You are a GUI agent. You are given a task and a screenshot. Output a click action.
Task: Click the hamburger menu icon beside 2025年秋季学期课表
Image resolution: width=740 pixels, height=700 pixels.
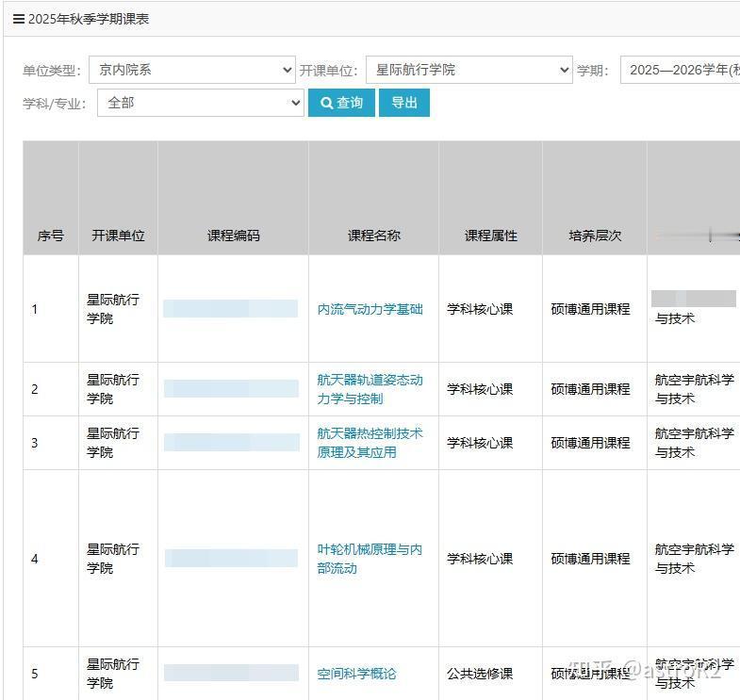click(x=19, y=19)
